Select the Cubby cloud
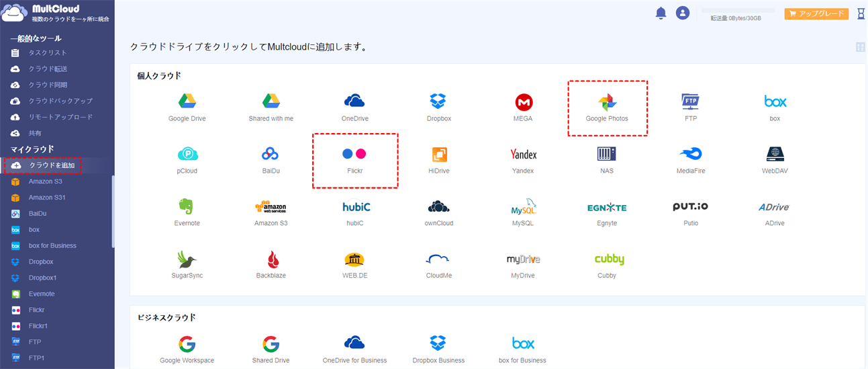 (x=608, y=265)
